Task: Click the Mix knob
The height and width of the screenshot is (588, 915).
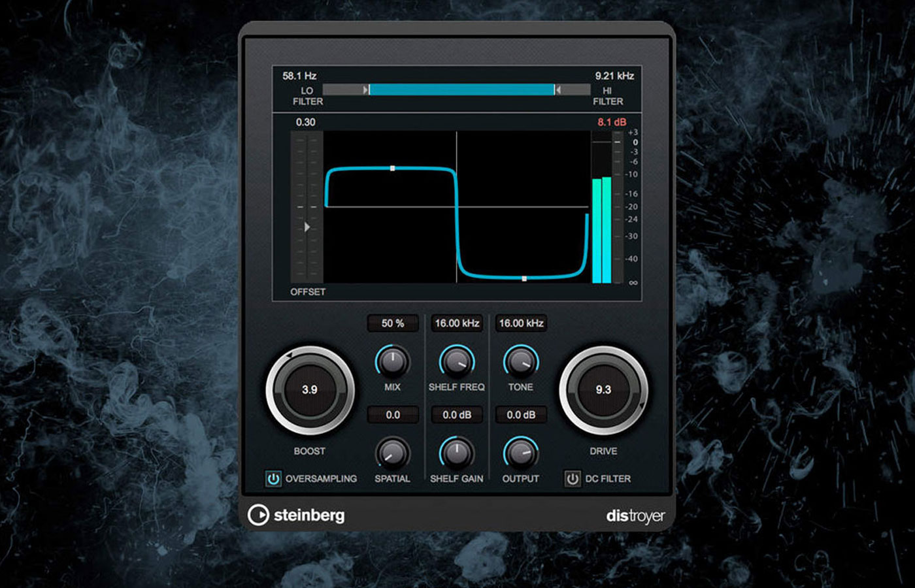Action: pyautogui.click(x=392, y=361)
